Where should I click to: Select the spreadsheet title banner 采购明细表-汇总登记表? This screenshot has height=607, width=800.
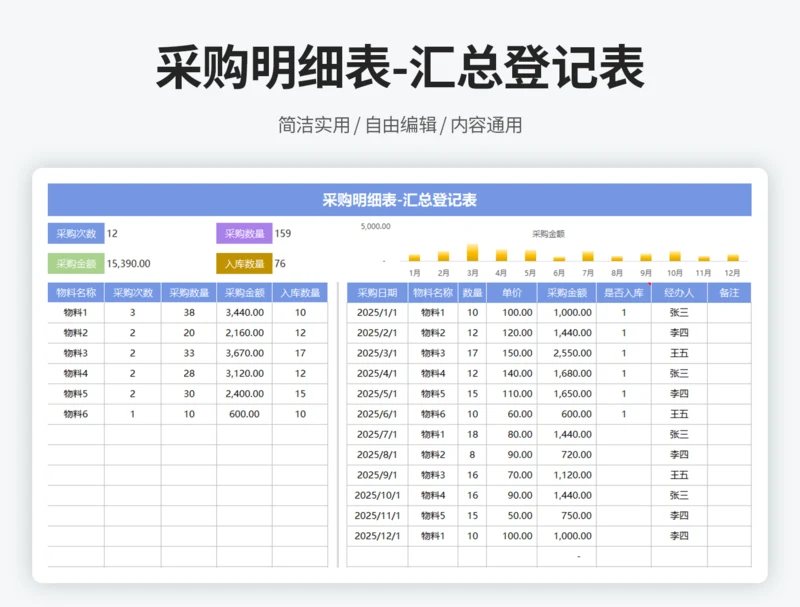tap(399, 200)
